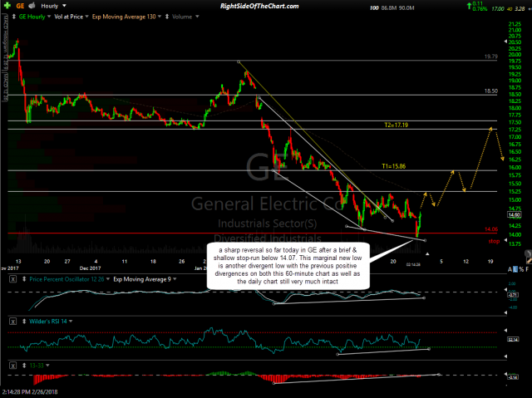Click the scale arrow near 20.50 on the price axis
The height and width of the screenshot is (398, 532).
(x=505, y=42)
